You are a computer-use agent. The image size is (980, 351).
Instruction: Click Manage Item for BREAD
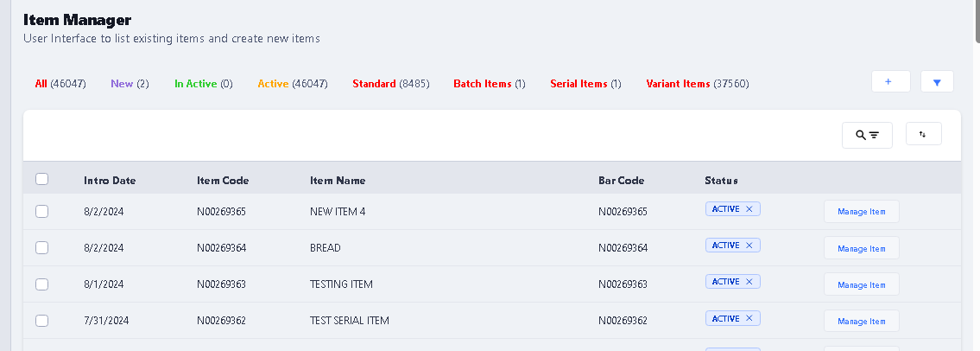point(861,248)
